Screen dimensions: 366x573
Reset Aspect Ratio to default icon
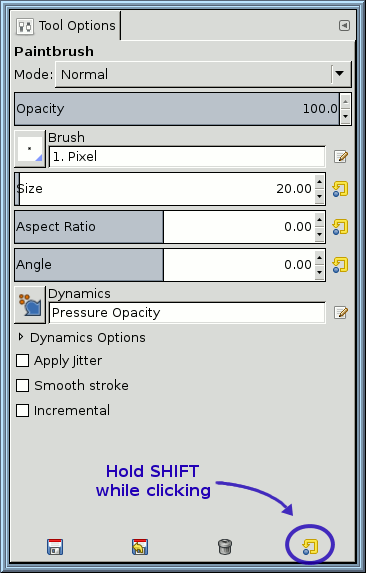pyautogui.click(x=340, y=227)
